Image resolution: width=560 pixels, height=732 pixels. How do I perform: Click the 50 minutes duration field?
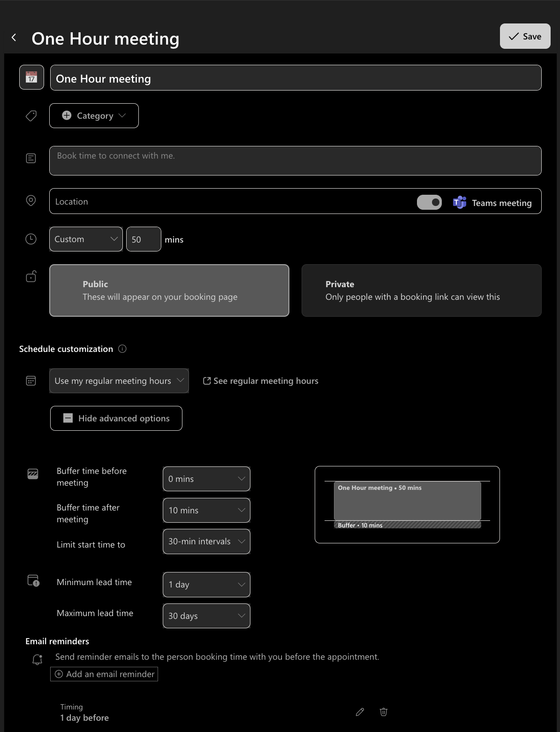point(144,239)
